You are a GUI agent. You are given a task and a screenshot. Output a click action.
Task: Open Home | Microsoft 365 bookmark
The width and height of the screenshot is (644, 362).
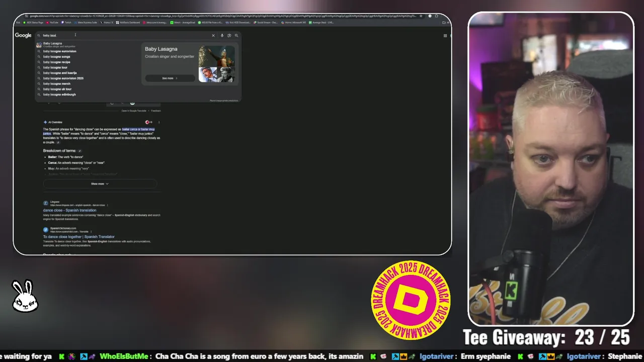[x=293, y=23]
